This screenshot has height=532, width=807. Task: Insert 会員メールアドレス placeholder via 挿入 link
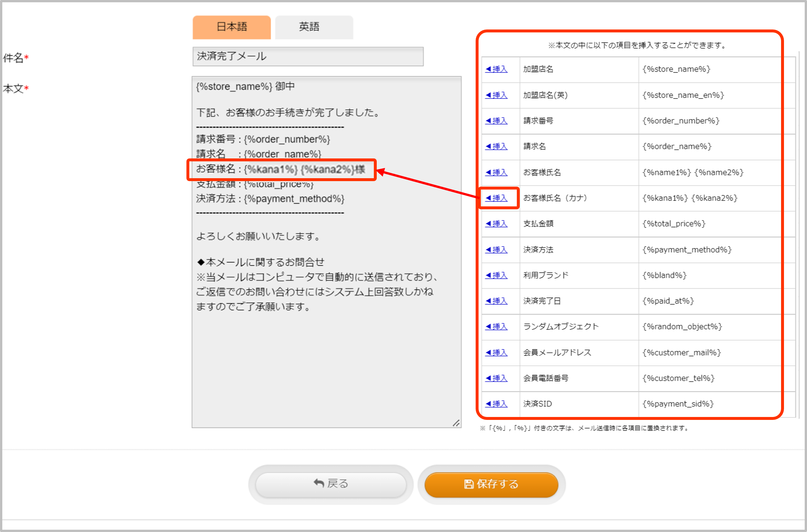point(496,353)
